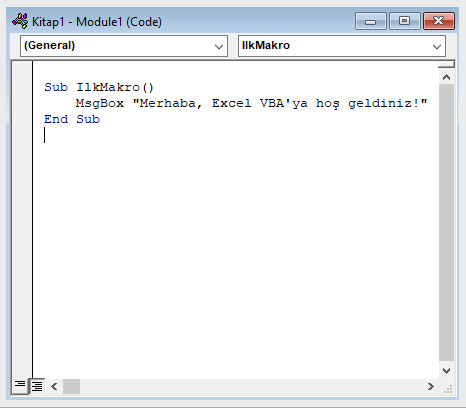The image size is (466, 408).
Task: Place cursor on the End Sub line
Action: pyautogui.click(x=72, y=119)
